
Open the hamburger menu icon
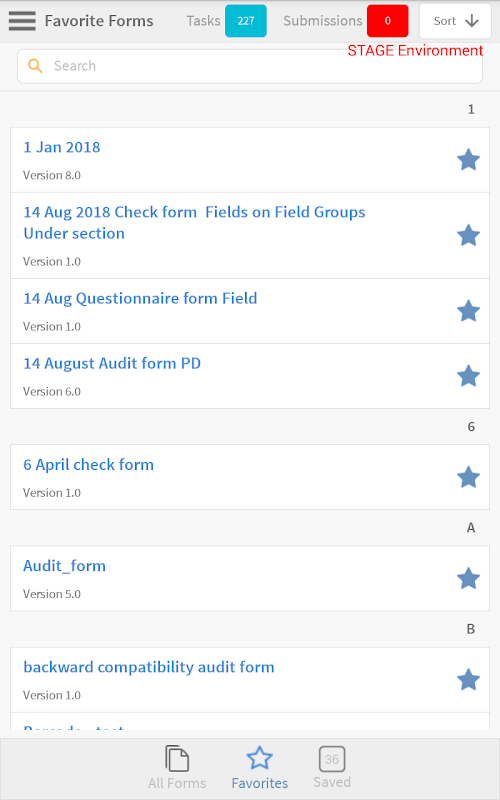[22, 21]
